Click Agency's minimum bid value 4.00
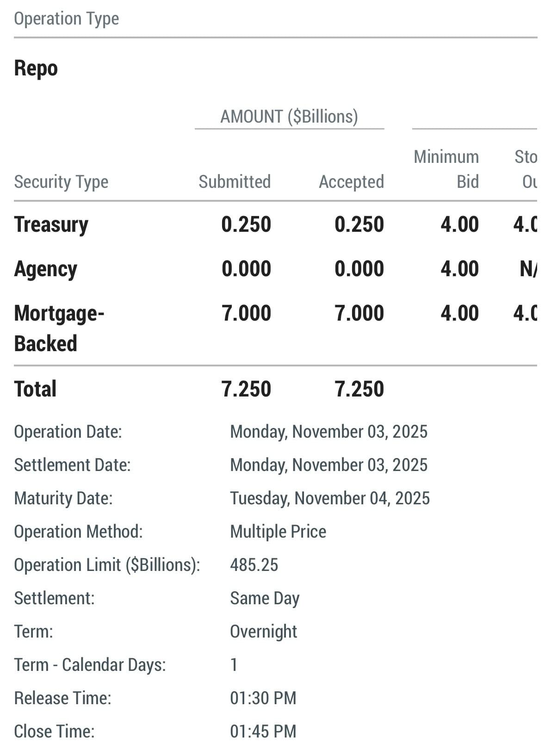Viewport: 545px width, 756px height. coord(459,269)
